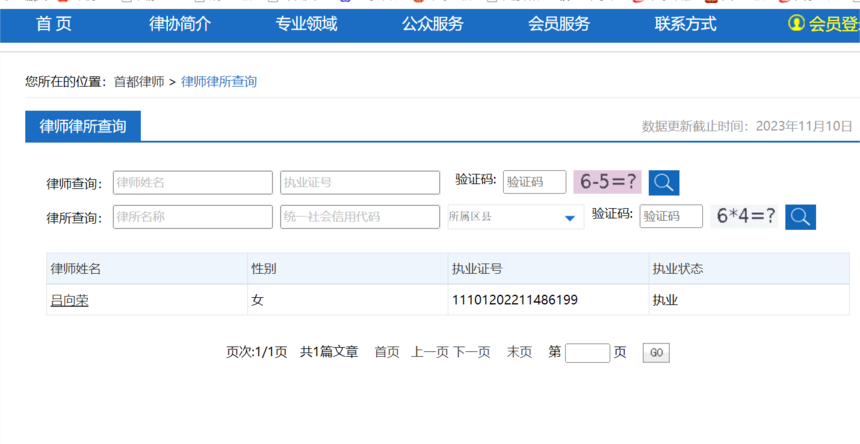
Task: Go to 首页 in the navigation bar
Action: coord(54,24)
